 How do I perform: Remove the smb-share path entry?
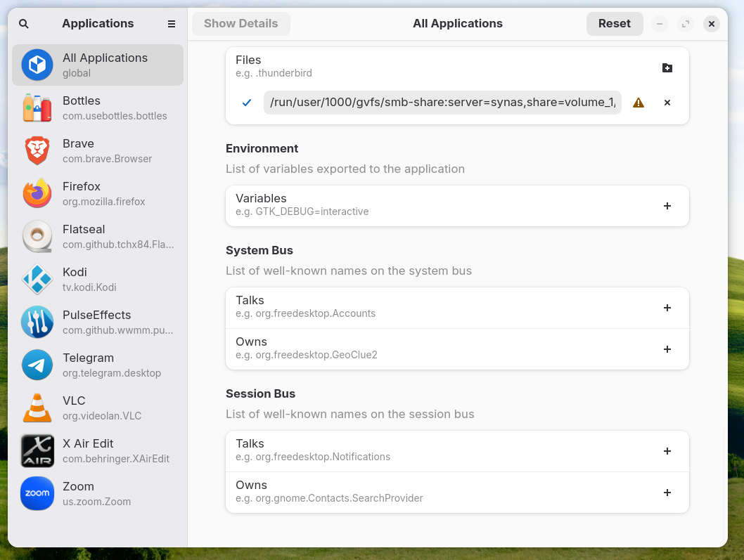pos(667,103)
